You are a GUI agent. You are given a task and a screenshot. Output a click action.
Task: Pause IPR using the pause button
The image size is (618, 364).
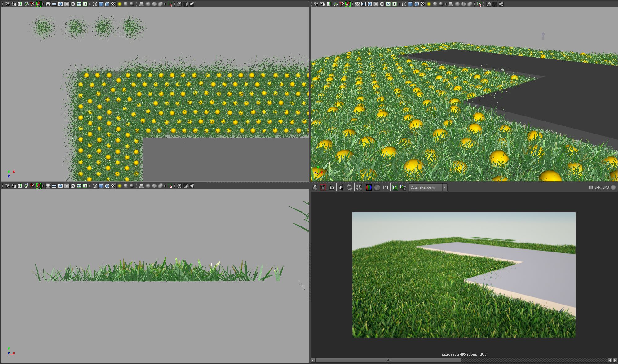point(591,187)
